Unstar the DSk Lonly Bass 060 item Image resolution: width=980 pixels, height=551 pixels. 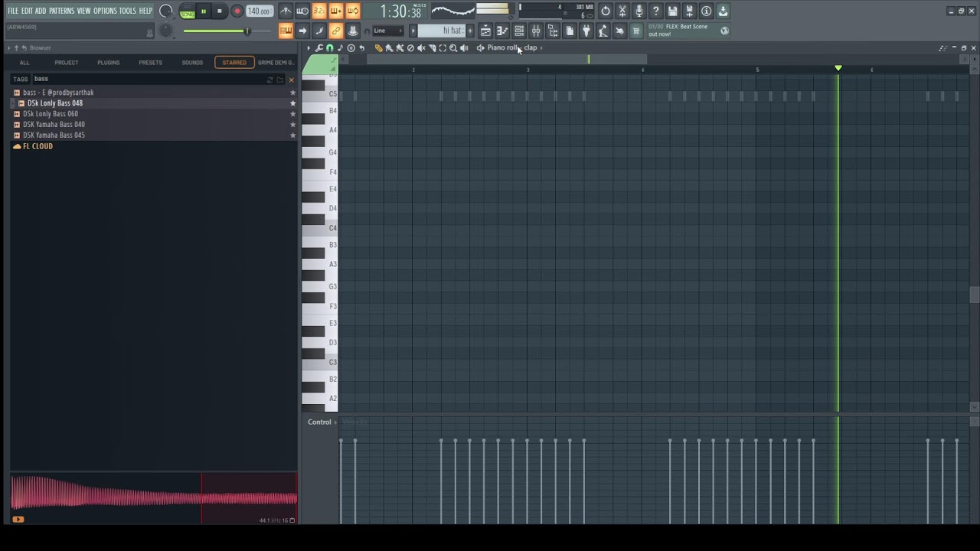pos(292,113)
